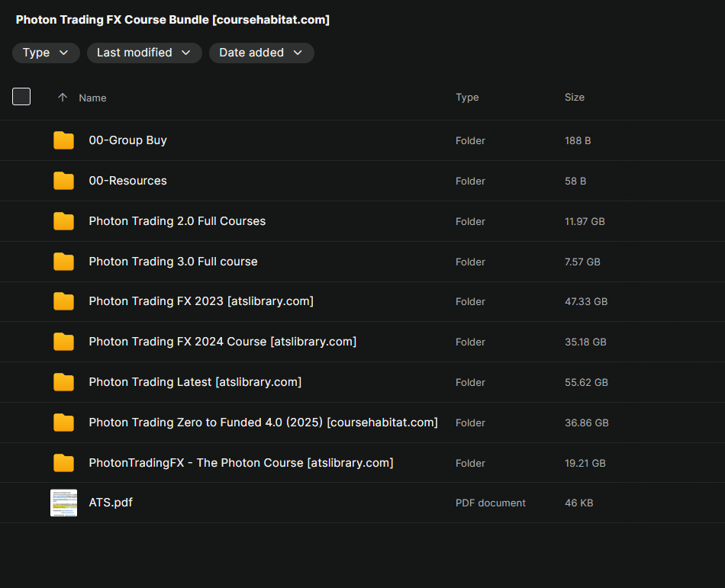Image resolution: width=725 pixels, height=588 pixels.
Task: Sort by the Name column header
Action: 92,98
